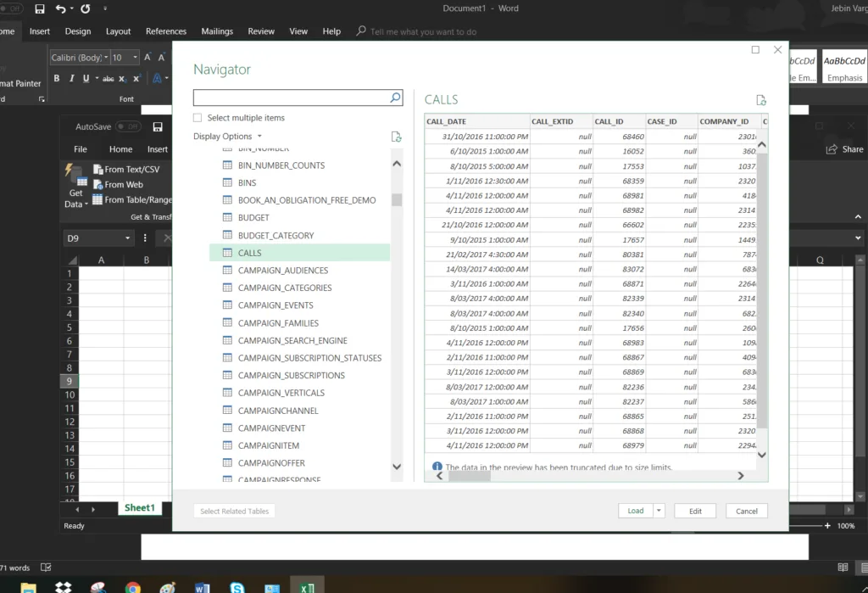Viewport: 868px width, 593px height.
Task: Refresh the CALLS preview using its icon
Action: pyautogui.click(x=760, y=100)
